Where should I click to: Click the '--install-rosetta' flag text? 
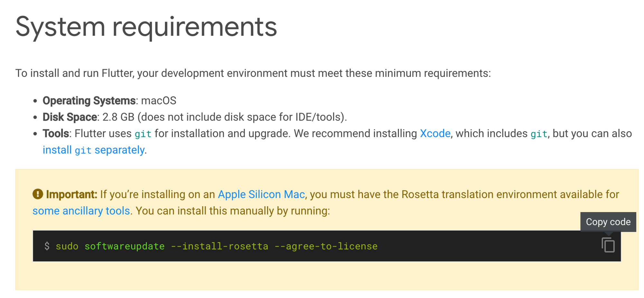tap(219, 246)
